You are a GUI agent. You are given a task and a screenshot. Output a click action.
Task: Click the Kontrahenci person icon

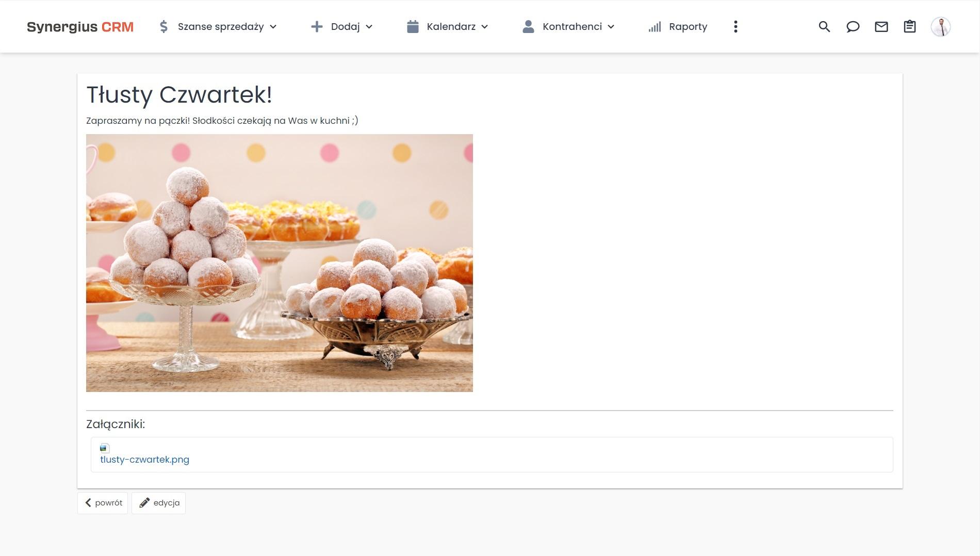(528, 27)
